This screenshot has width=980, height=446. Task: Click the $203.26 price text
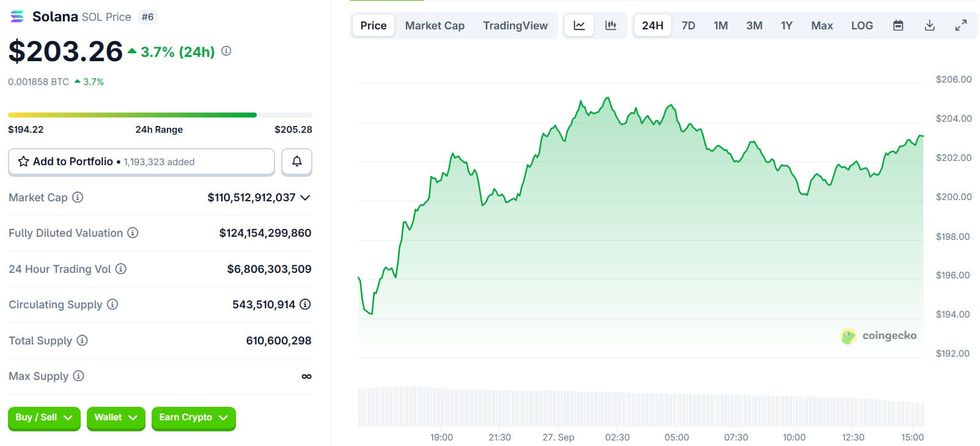tap(65, 51)
